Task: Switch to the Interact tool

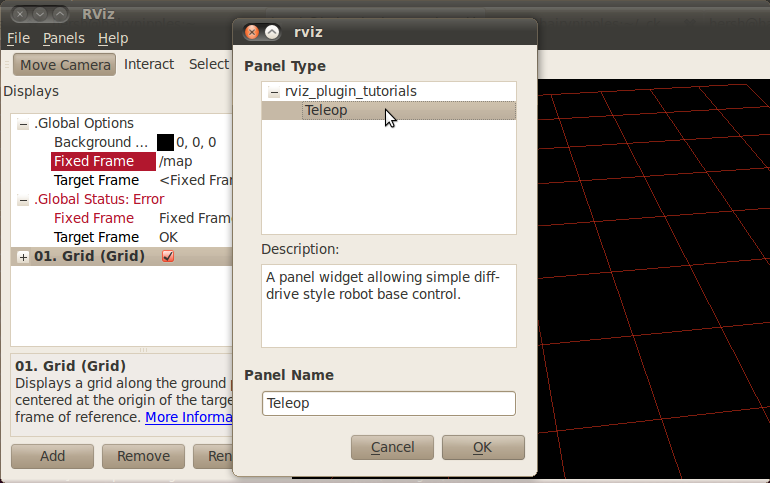Action: [149, 64]
